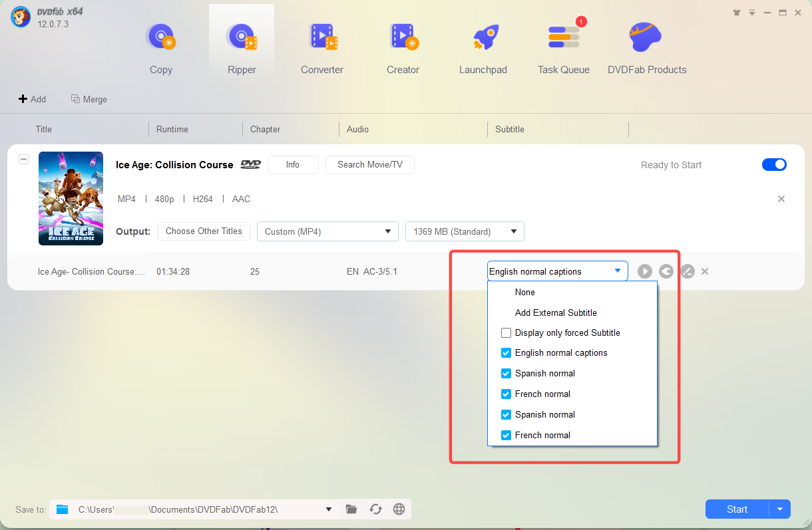Uncheck the first Spanish normal subtitle

coord(507,374)
